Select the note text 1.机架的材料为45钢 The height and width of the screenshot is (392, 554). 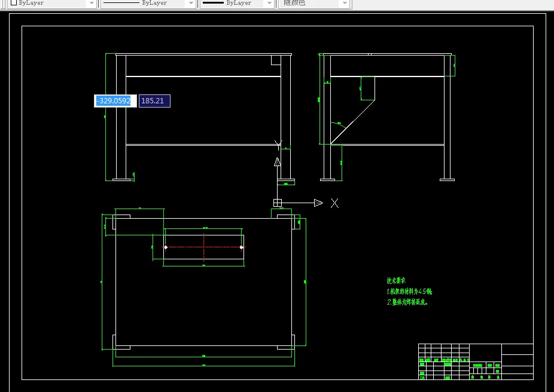click(409, 292)
